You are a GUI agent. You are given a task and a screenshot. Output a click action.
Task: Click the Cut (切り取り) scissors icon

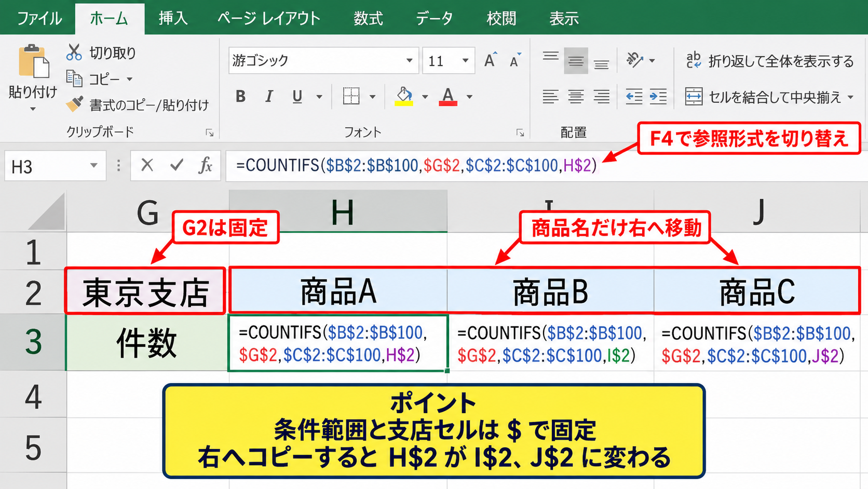[x=74, y=52]
